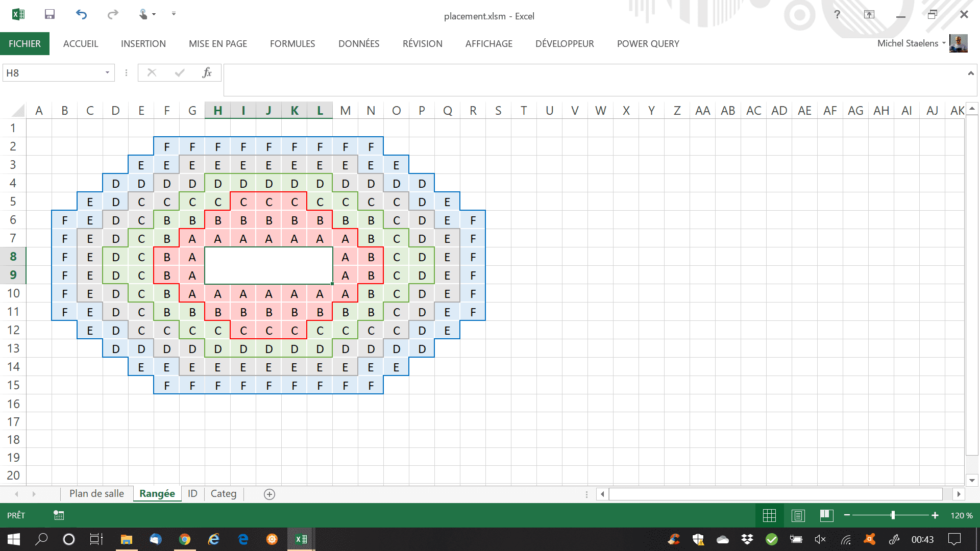Screen dimensions: 980x551
Task: Open the FORMULES ribbon tab
Action: [292, 44]
